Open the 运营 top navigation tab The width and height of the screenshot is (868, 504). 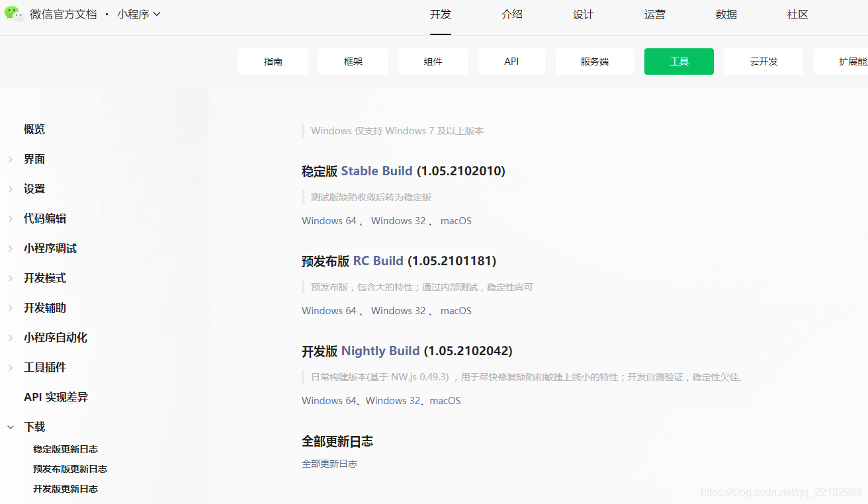point(655,15)
